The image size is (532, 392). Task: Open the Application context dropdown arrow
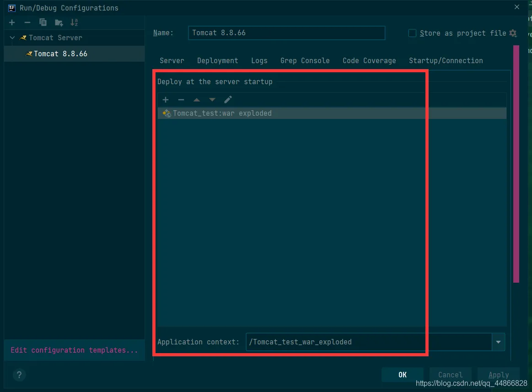499,342
